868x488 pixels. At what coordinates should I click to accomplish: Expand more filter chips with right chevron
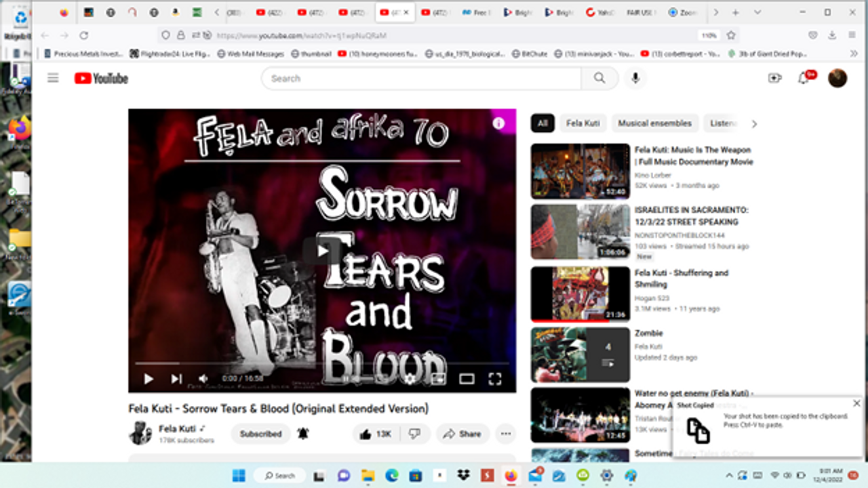coord(753,123)
